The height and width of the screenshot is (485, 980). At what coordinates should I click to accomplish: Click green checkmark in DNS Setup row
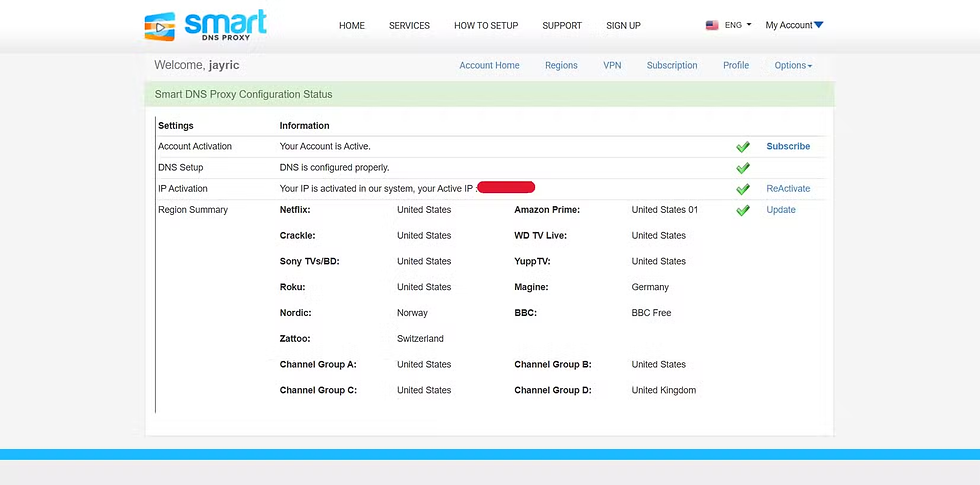pos(742,168)
